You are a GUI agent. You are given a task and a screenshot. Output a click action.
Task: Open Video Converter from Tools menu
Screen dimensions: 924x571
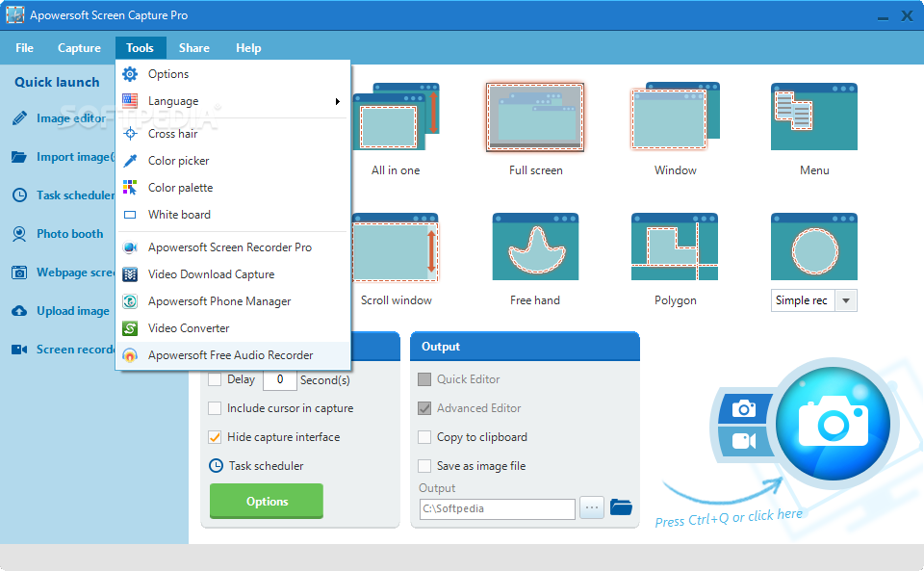click(233, 328)
